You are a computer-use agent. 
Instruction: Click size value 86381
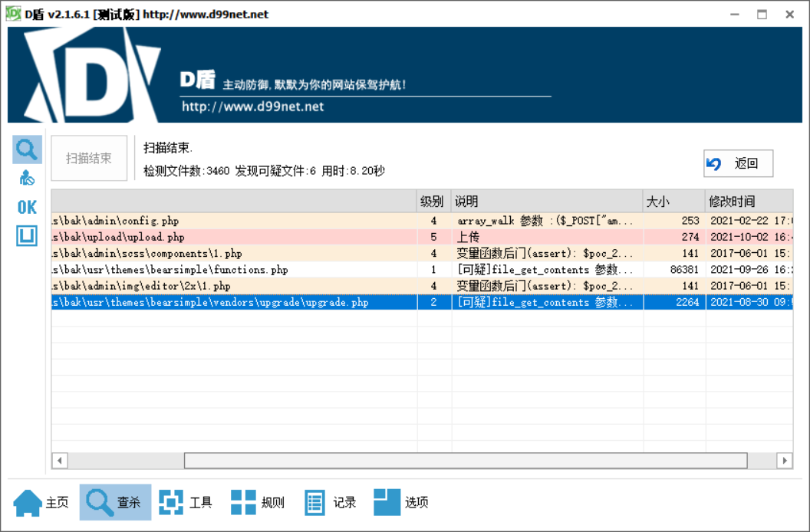(684, 270)
